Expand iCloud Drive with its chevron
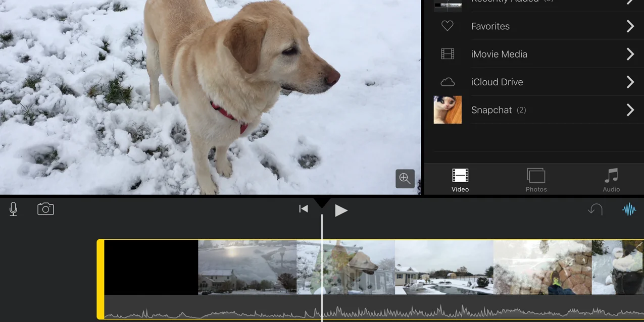This screenshot has height=322, width=644. [630, 82]
